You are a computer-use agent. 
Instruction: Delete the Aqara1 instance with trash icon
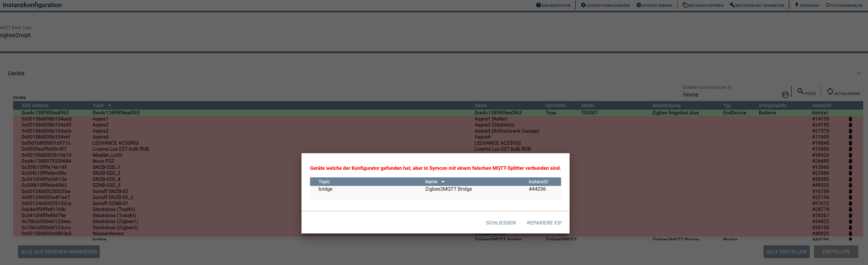tap(850, 119)
